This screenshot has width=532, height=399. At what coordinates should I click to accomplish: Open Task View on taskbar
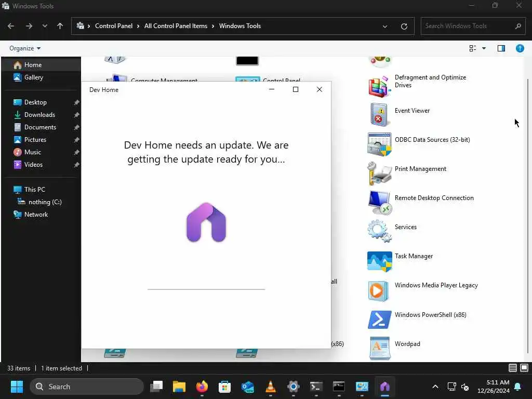click(x=156, y=387)
